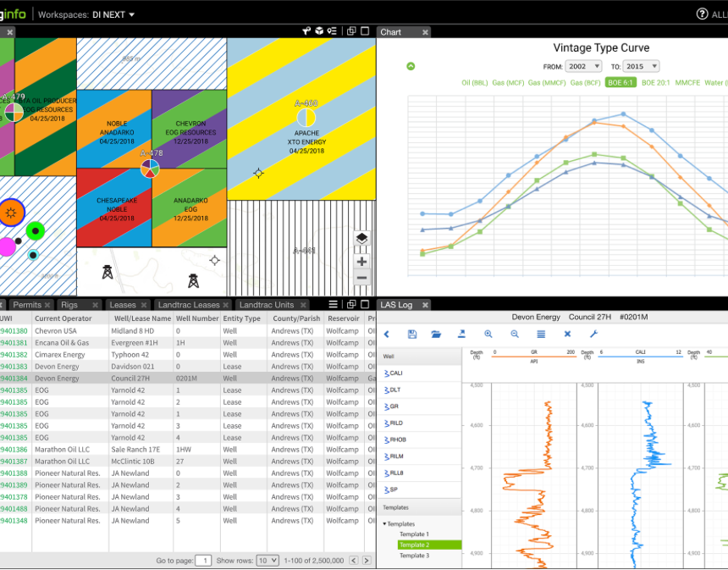728x570 pixels.
Task: Click the blue X in LAS Log toolbar
Action: click(567, 334)
